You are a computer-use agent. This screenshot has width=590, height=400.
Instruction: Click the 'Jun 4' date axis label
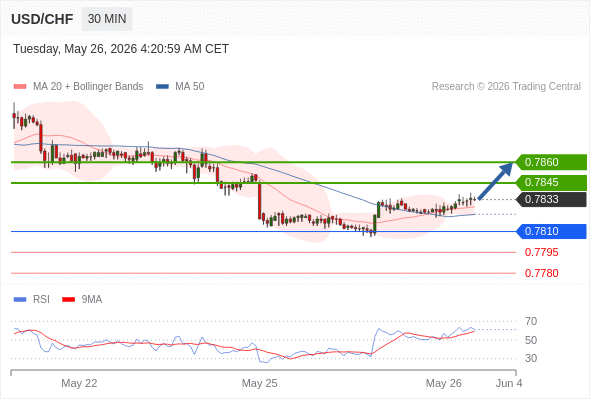click(509, 383)
